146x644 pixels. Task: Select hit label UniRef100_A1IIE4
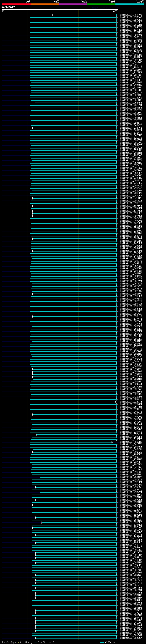coord(131,72)
